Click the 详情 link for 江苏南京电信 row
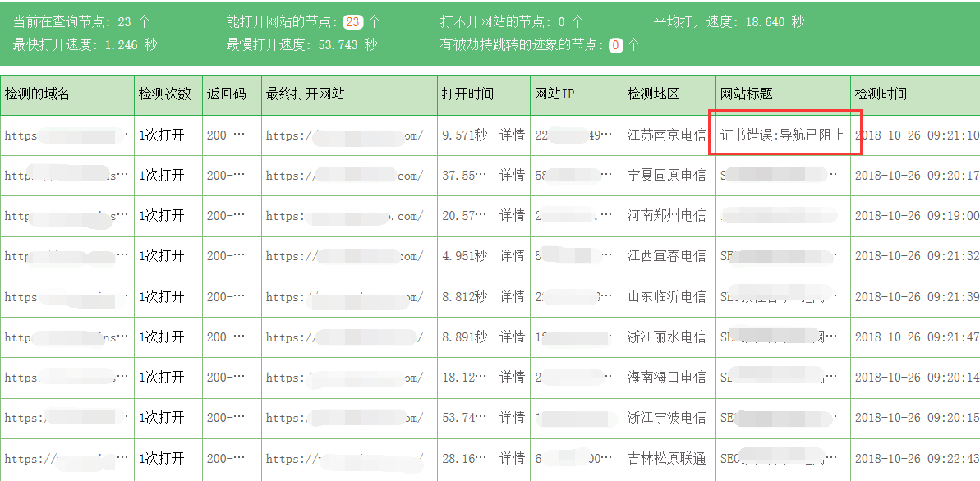980x481 pixels. click(x=512, y=135)
